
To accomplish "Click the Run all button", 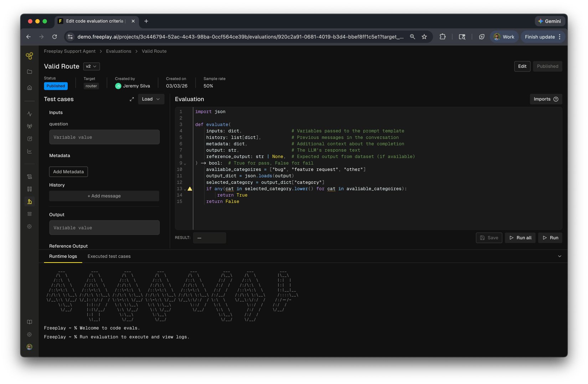I will coord(520,238).
